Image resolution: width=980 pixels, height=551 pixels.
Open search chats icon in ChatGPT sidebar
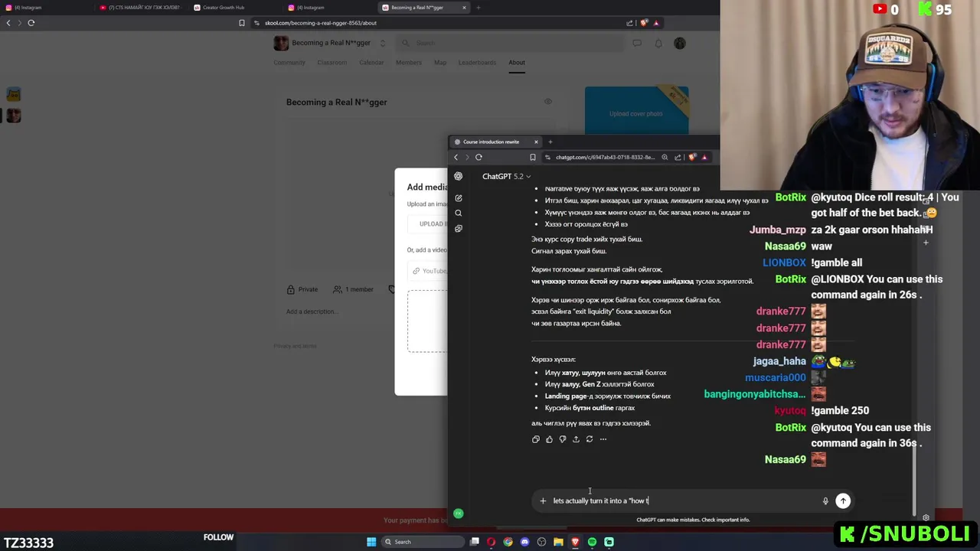coord(458,214)
